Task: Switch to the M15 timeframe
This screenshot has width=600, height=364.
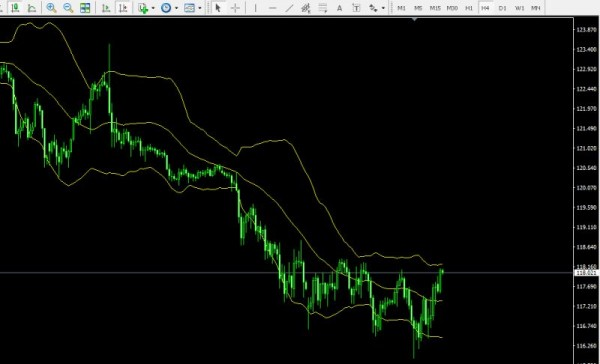Action: click(435, 8)
